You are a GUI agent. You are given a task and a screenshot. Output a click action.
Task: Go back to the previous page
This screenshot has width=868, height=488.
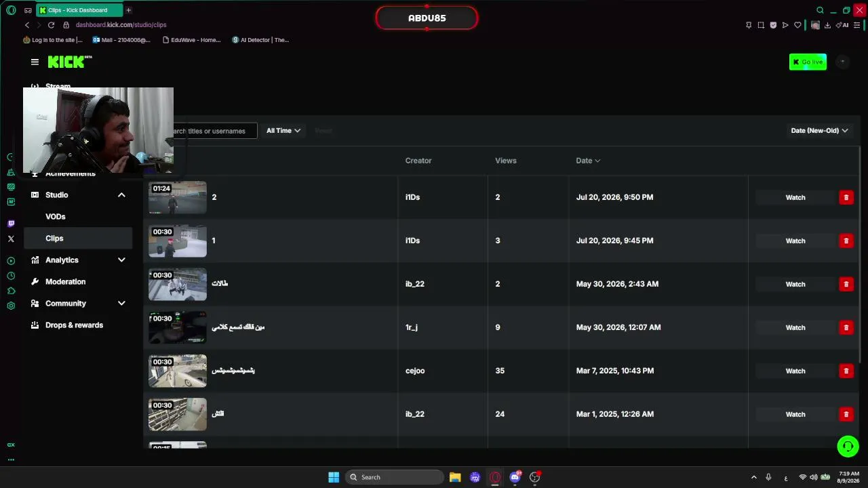27,25
